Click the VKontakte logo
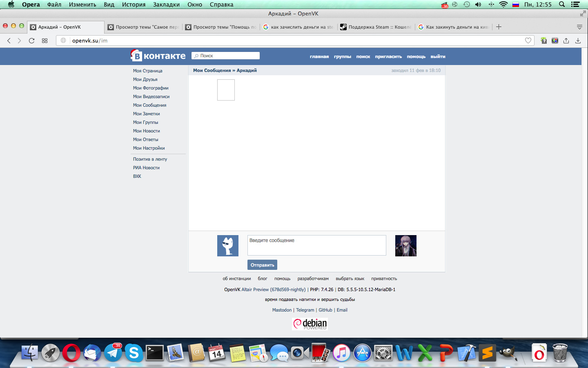 [158, 56]
